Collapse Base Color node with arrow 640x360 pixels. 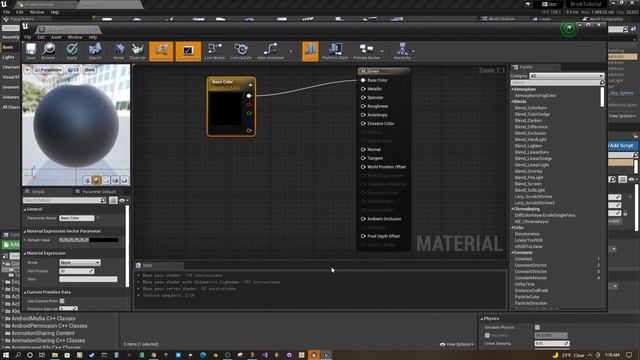pos(250,84)
